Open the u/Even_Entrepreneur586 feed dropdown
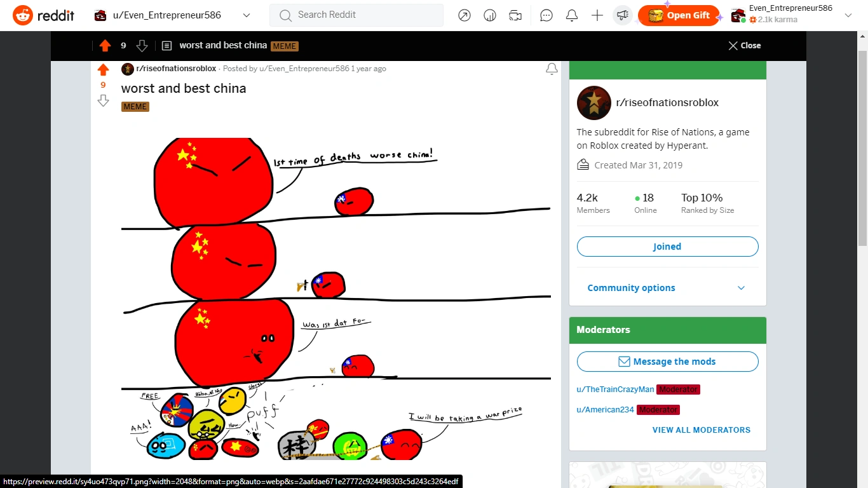Image resolution: width=868 pixels, height=488 pixels. (x=172, y=15)
